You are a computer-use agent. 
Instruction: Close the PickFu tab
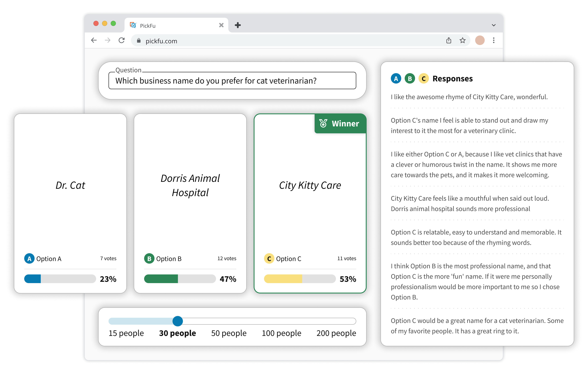(221, 25)
